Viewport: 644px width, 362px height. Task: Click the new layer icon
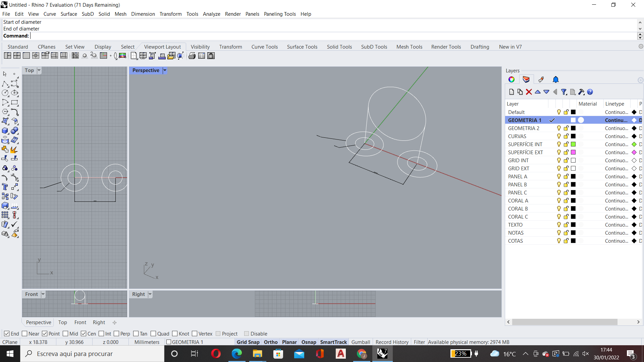(511, 92)
